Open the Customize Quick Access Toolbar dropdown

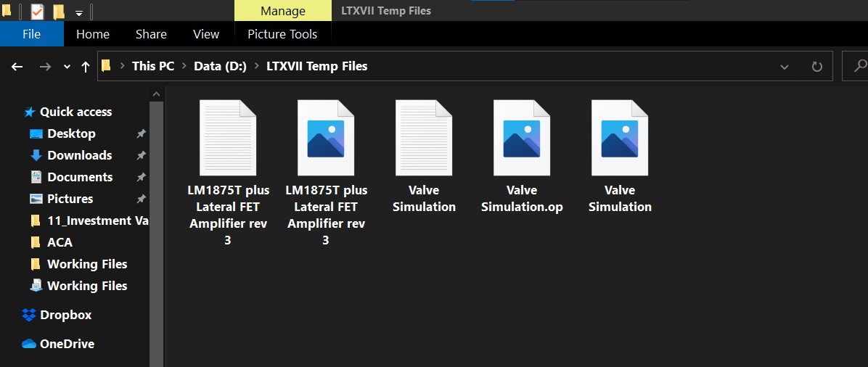coord(78,13)
